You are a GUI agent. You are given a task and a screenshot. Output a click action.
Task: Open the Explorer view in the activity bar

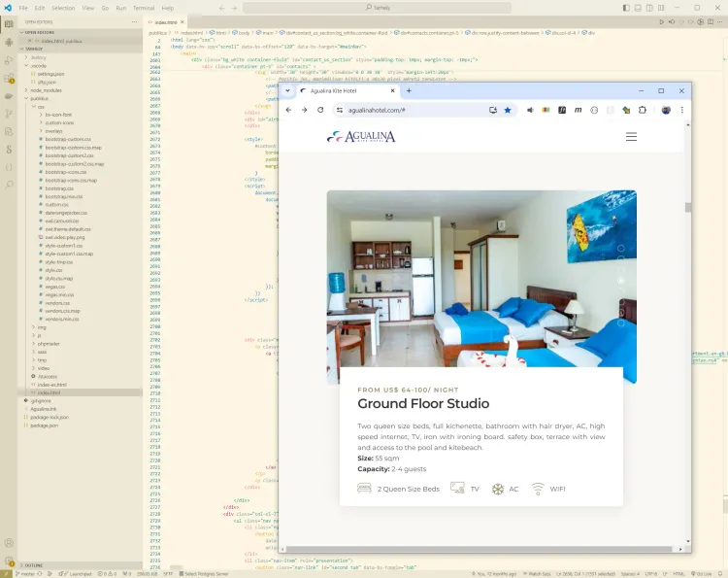(x=9, y=24)
